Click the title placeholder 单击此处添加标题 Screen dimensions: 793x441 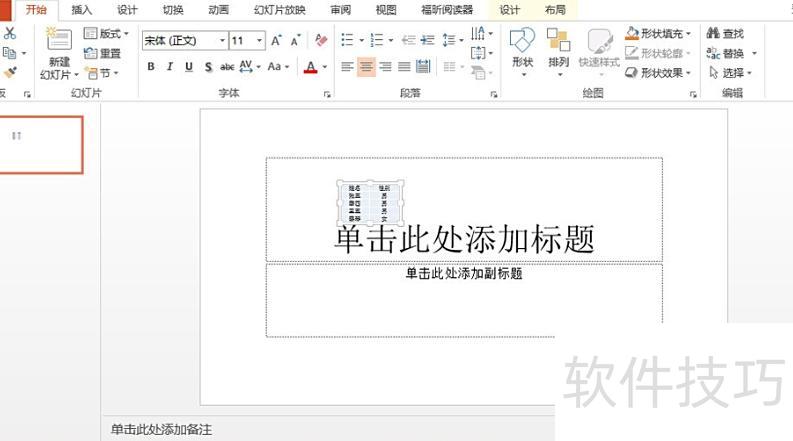tap(464, 239)
